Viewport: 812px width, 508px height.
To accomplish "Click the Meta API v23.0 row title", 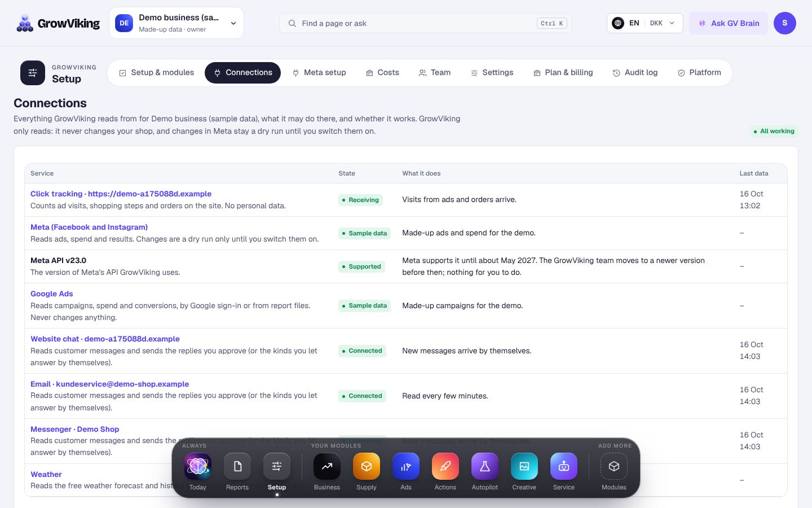I will (x=58, y=260).
